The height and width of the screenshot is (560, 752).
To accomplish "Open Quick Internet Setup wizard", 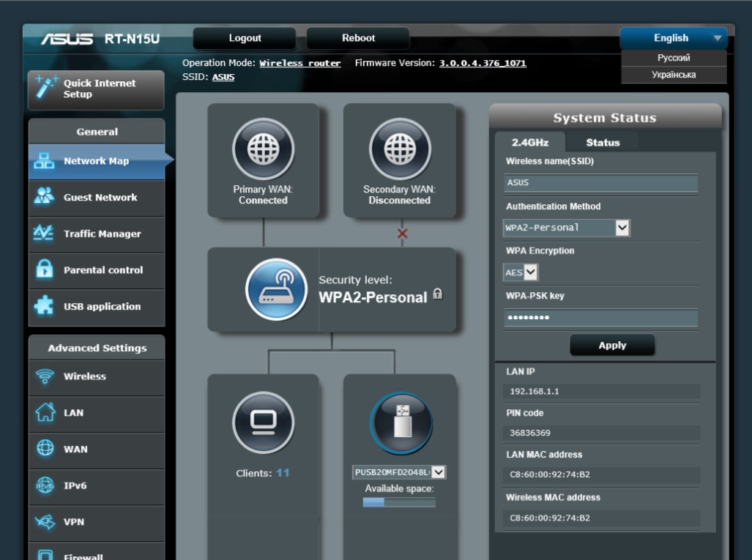I will point(96,89).
